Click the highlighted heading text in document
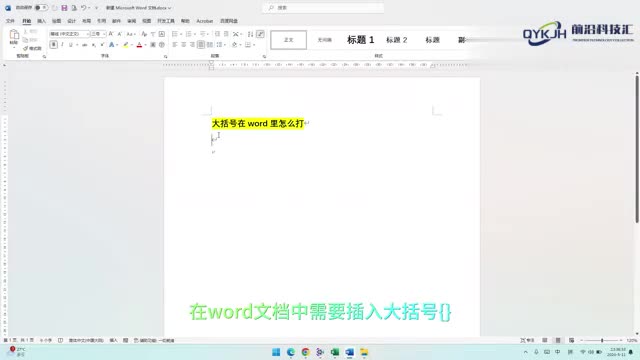The image size is (640, 360). pos(258,123)
